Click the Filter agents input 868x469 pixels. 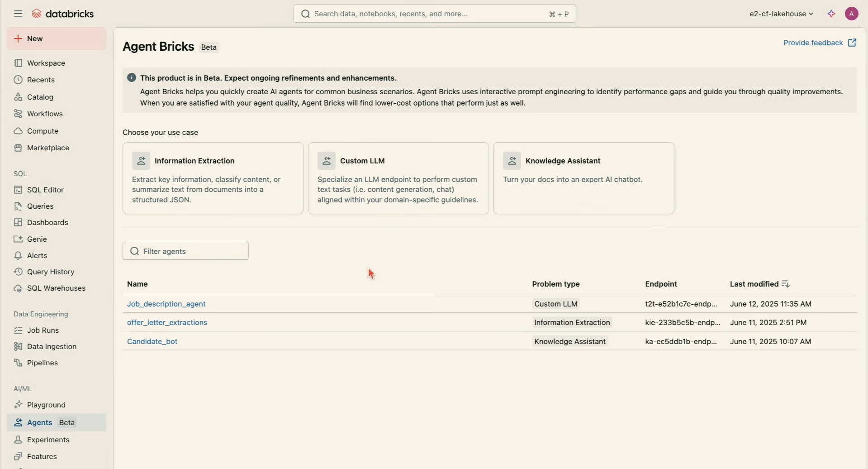[x=185, y=251]
